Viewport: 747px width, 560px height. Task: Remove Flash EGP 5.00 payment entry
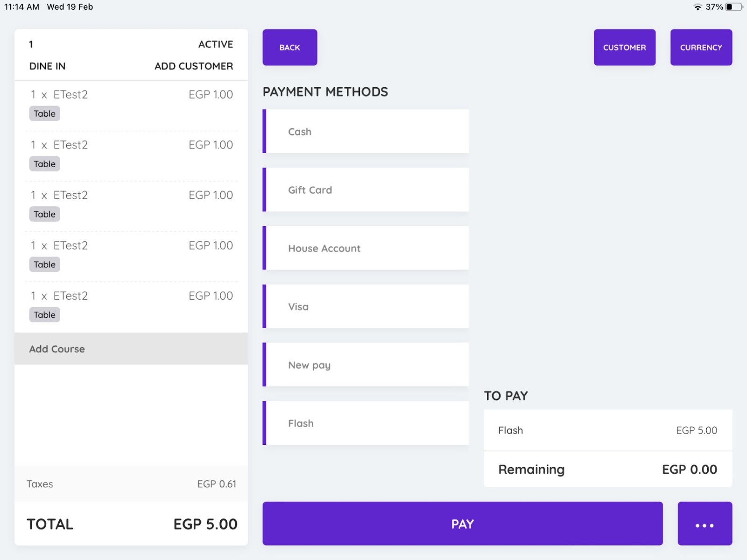click(x=608, y=430)
